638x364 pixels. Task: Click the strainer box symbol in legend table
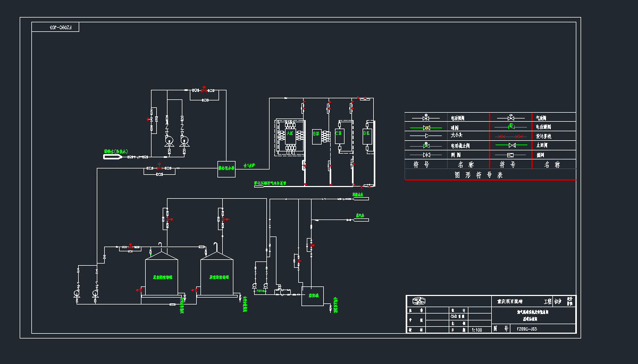pyautogui.click(x=510, y=155)
